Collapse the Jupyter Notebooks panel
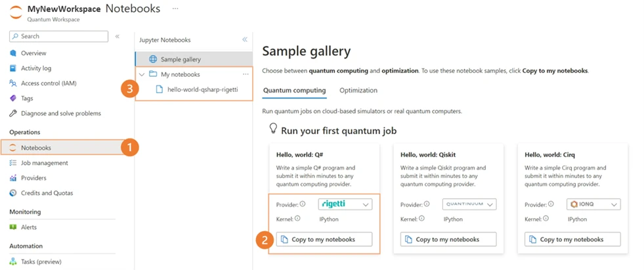This screenshot has height=270, width=644. [x=245, y=40]
